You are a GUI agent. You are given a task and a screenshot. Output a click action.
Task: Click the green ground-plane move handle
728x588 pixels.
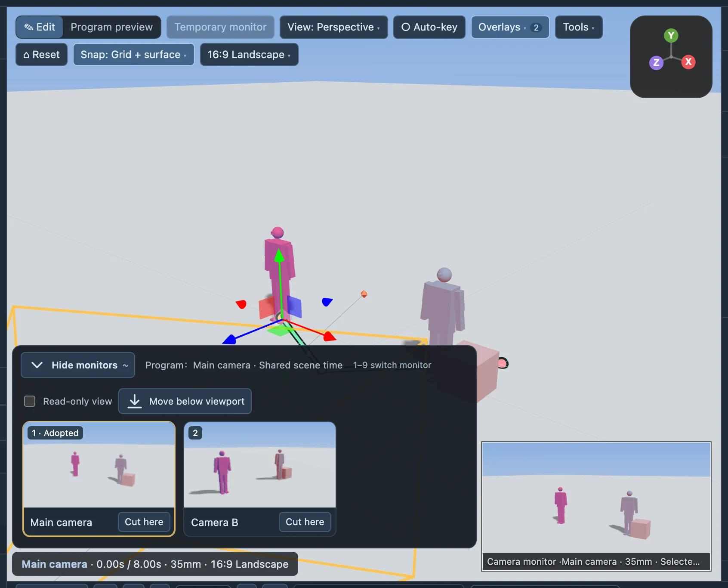(x=280, y=331)
